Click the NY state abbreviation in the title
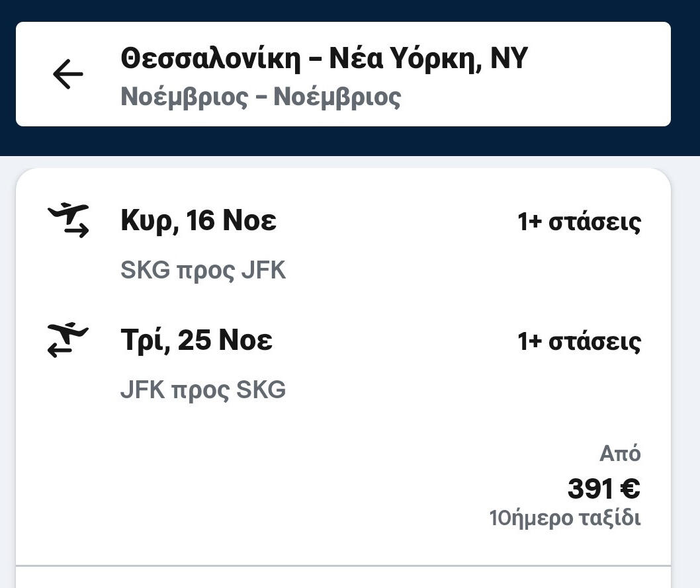 point(508,59)
